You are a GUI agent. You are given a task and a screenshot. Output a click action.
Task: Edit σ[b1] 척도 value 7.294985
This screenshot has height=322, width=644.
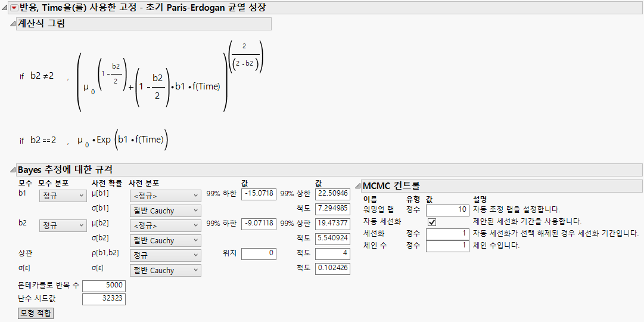[x=332, y=209]
